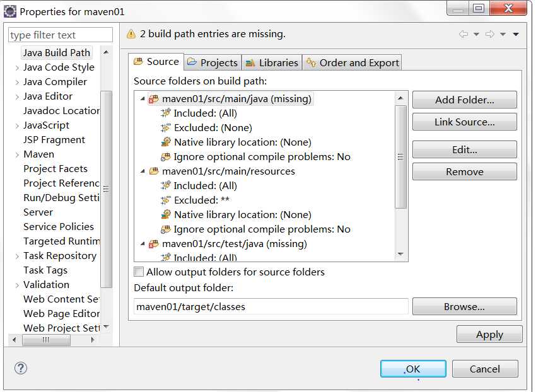The image size is (548, 392).
Task: Enable Allow output folders for source folders
Action: point(139,272)
